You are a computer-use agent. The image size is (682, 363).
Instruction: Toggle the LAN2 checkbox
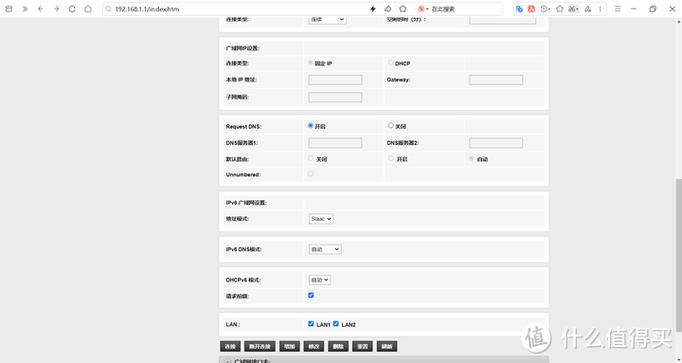click(x=335, y=324)
